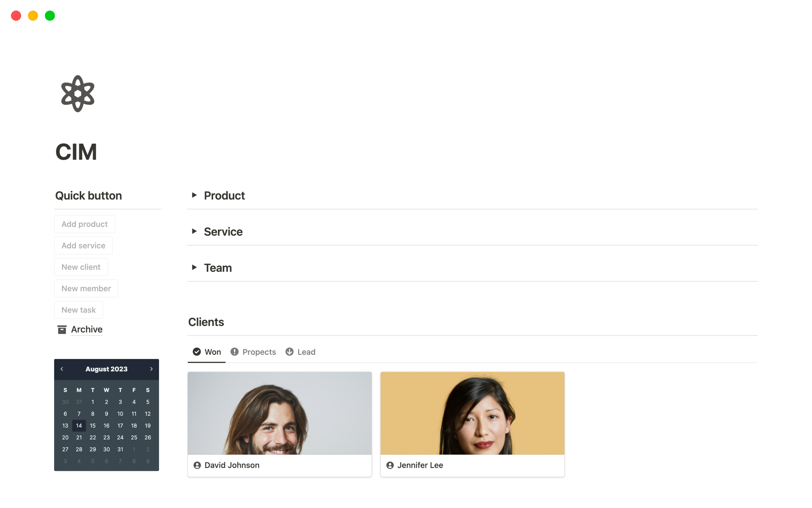Click the Archive box icon
Image resolution: width=812 pixels, height=508 pixels.
[62, 329]
